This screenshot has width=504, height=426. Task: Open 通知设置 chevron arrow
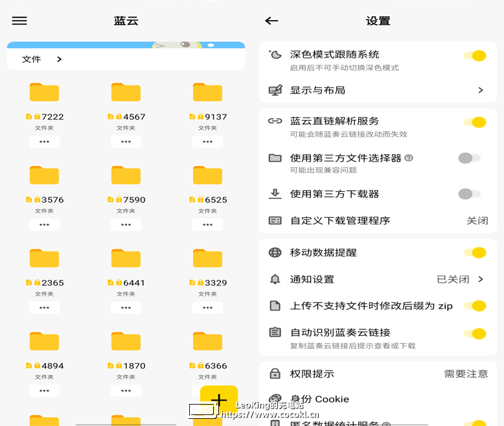(x=481, y=279)
